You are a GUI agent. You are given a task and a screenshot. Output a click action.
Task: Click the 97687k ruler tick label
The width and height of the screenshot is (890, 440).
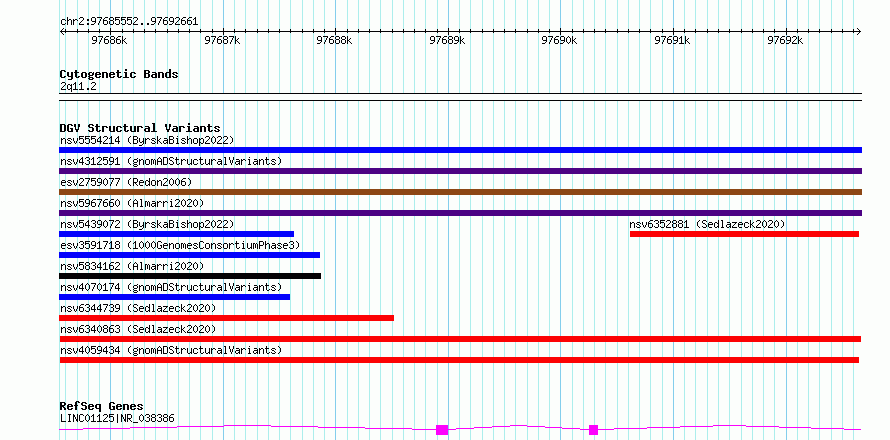222,40
